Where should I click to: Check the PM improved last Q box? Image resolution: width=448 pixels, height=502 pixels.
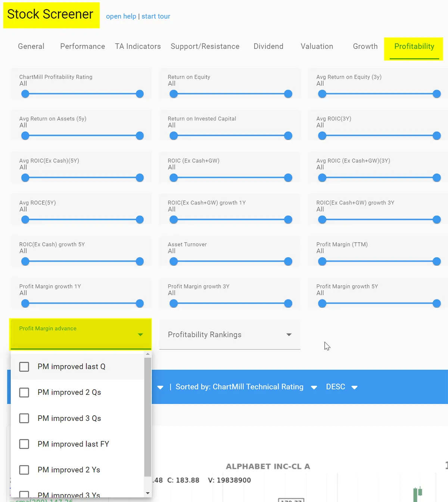point(24,367)
